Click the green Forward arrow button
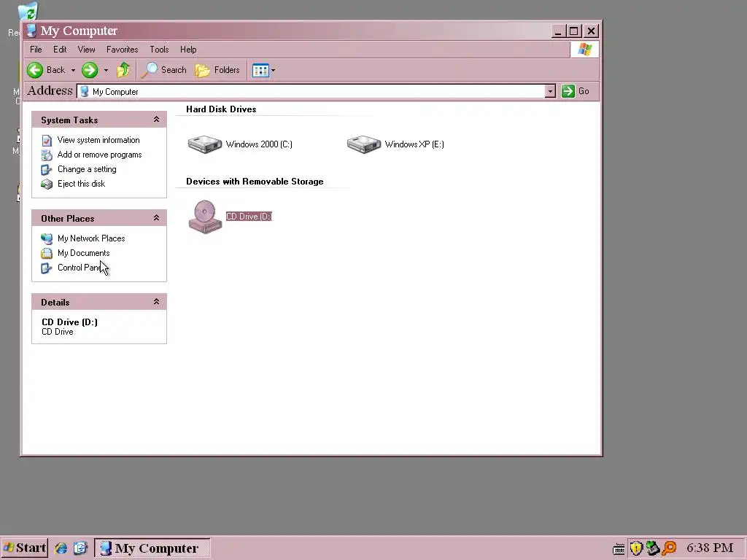 coord(90,70)
